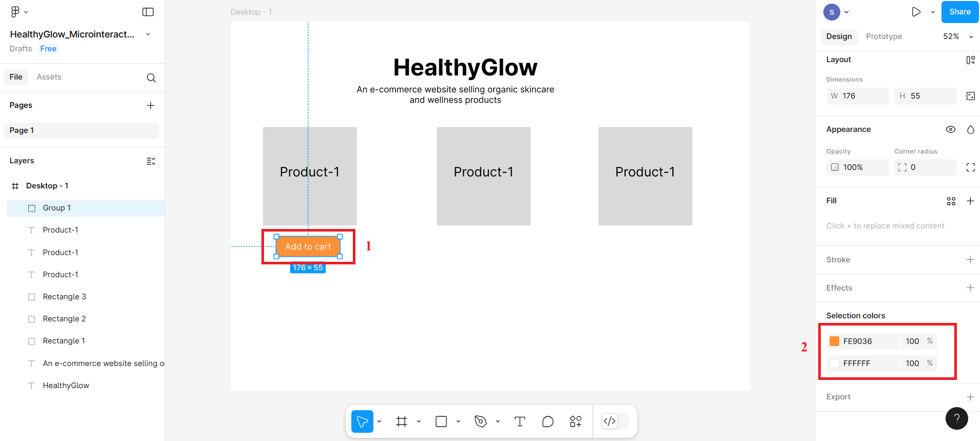Click the help question mark button
The width and height of the screenshot is (980, 441).
[x=956, y=418]
